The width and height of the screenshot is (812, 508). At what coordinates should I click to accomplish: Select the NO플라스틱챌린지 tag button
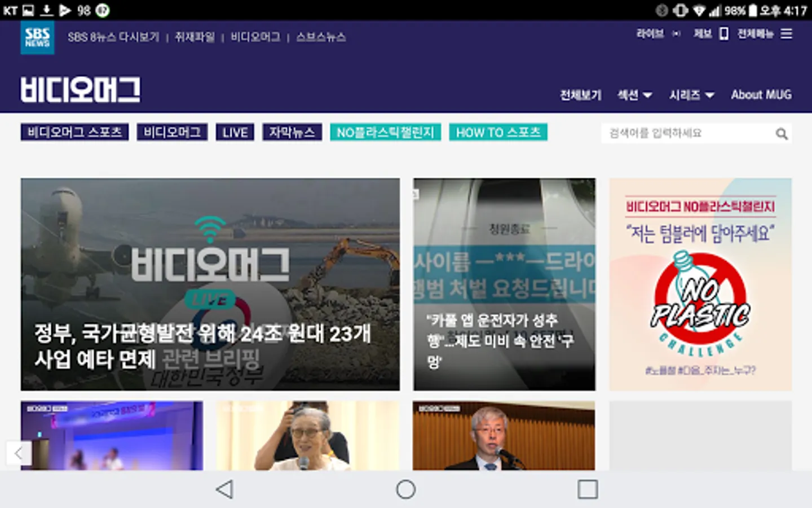(x=385, y=132)
